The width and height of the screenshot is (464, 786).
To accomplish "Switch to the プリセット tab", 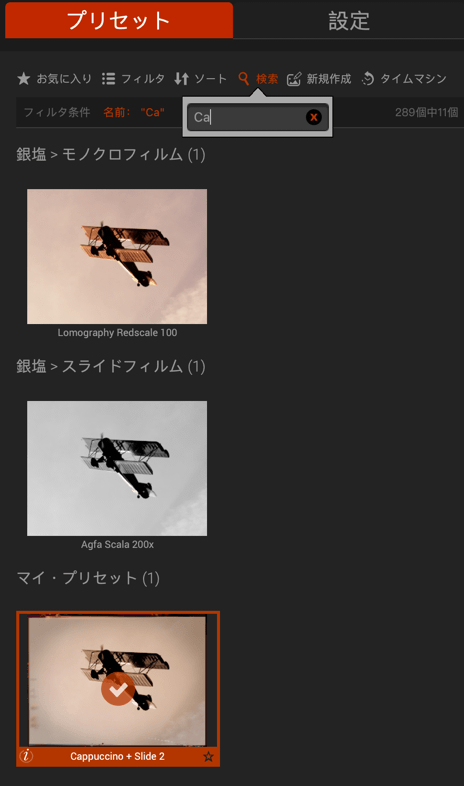I will point(119,20).
